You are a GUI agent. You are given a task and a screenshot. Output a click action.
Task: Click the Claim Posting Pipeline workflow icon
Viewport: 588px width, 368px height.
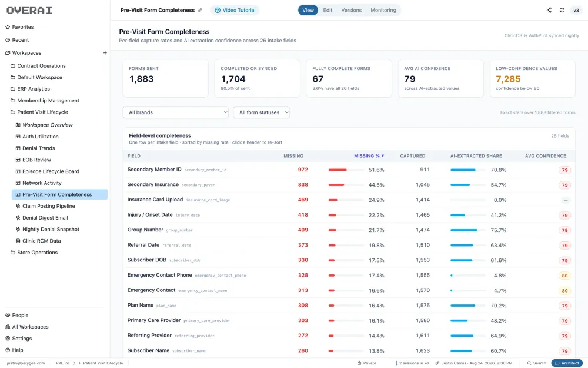18,206
